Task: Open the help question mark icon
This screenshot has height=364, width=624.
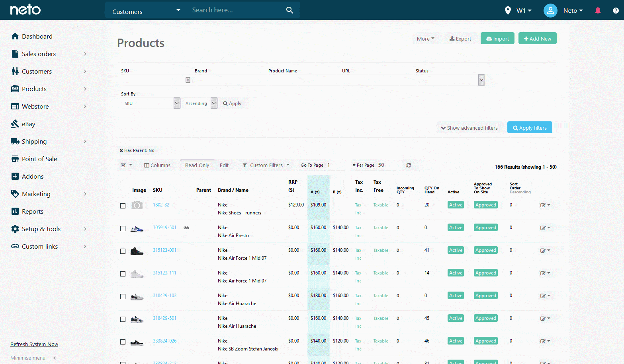Action: click(x=616, y=11)
